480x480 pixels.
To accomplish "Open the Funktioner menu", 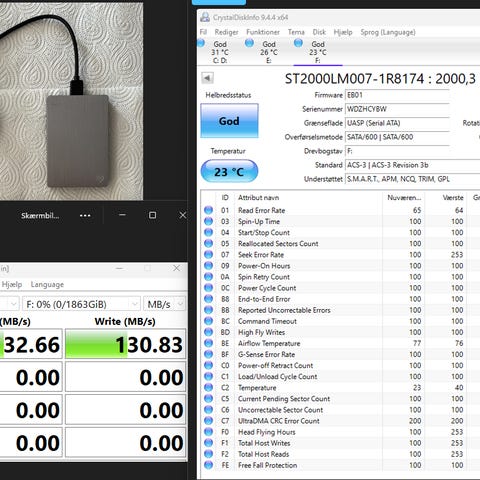I will 263,32.
